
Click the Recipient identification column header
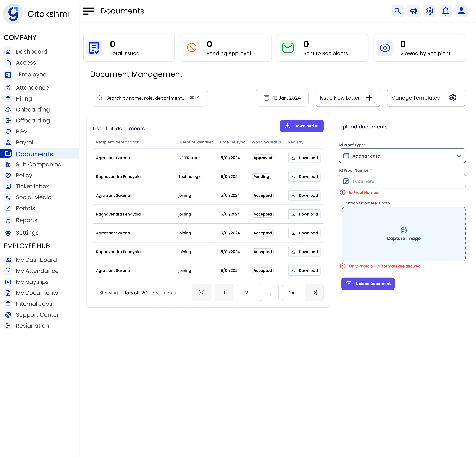pos(118,142)
